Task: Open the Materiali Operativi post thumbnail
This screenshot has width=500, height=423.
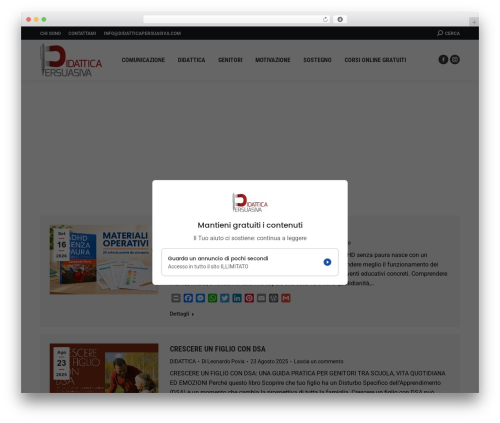Action: click(x=104, y=260)
